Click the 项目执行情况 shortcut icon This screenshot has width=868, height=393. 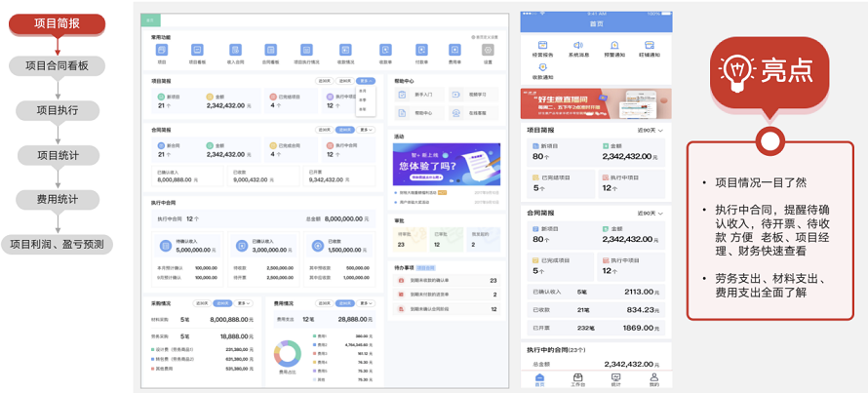(306, 51)
